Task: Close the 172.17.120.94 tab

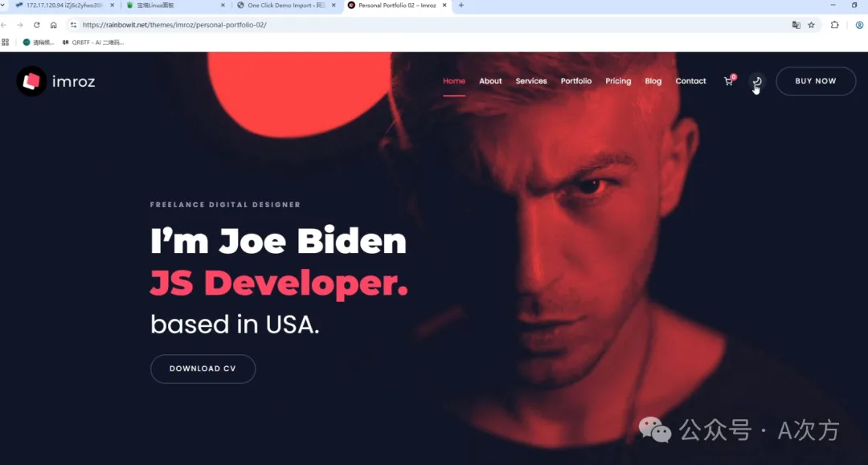Action: coord(112,6)
